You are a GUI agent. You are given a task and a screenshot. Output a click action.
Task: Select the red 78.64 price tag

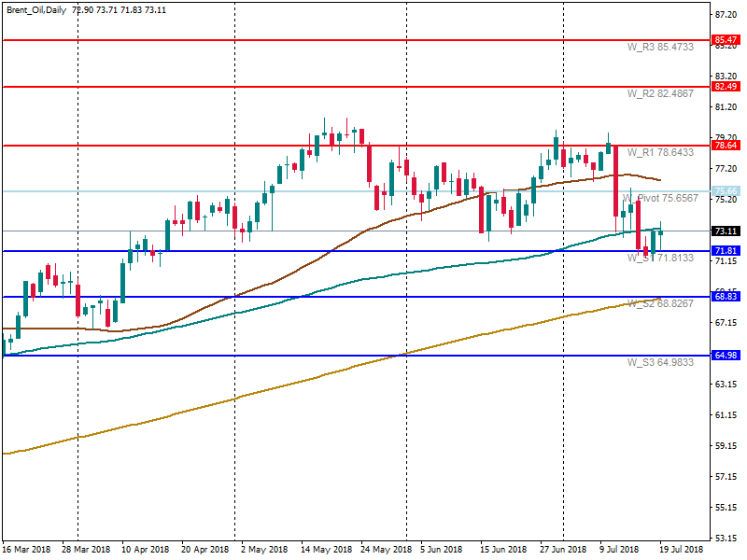(x=725, y=146)
